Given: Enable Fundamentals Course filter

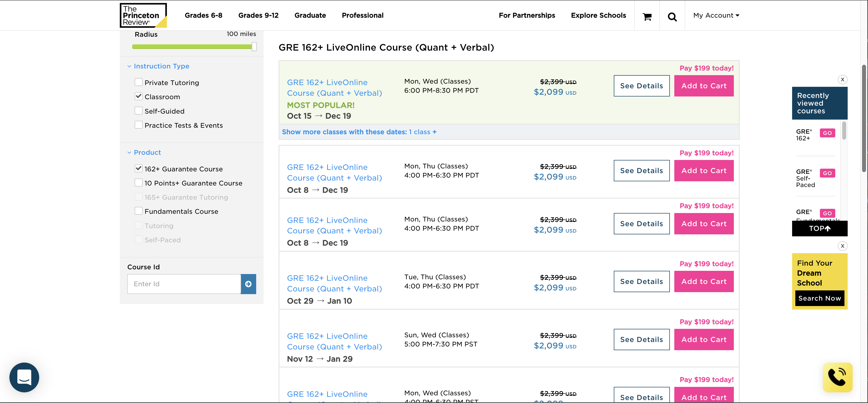Looking at the screenshot, I should [x=138, y=211].
